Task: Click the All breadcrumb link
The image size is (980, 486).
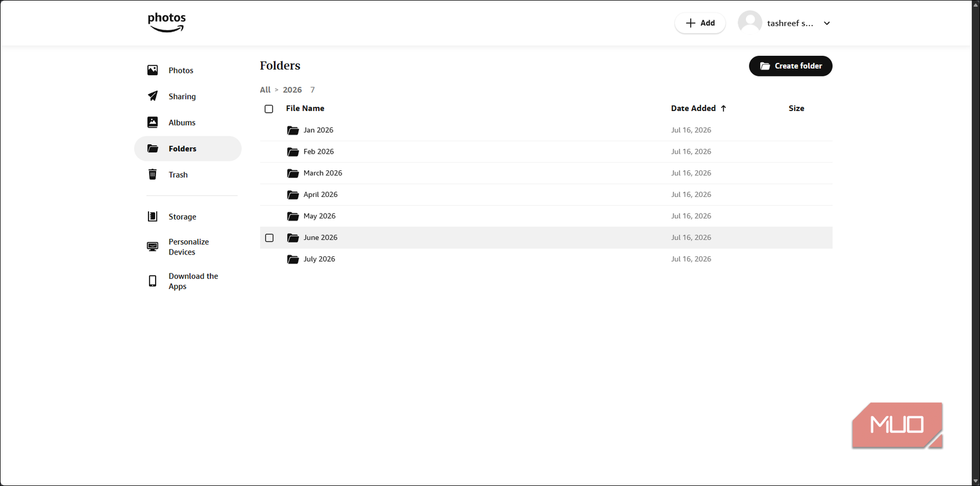Action: tap(265, 90)
